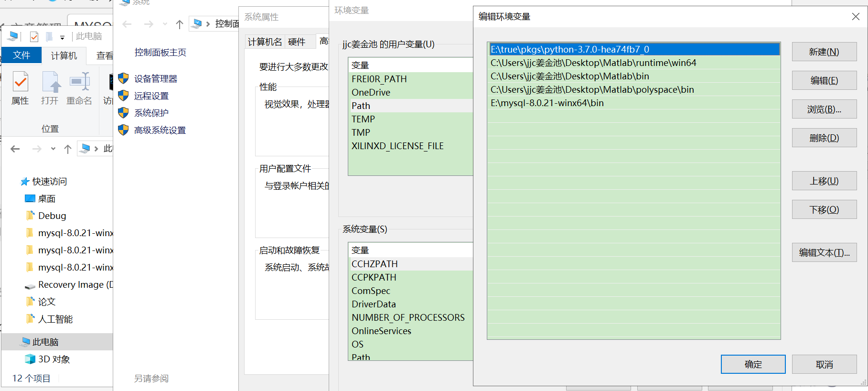Select 快速访问 in Explorer tree
The height and width of the screenshot is (391, 868).
pos(50,182)
